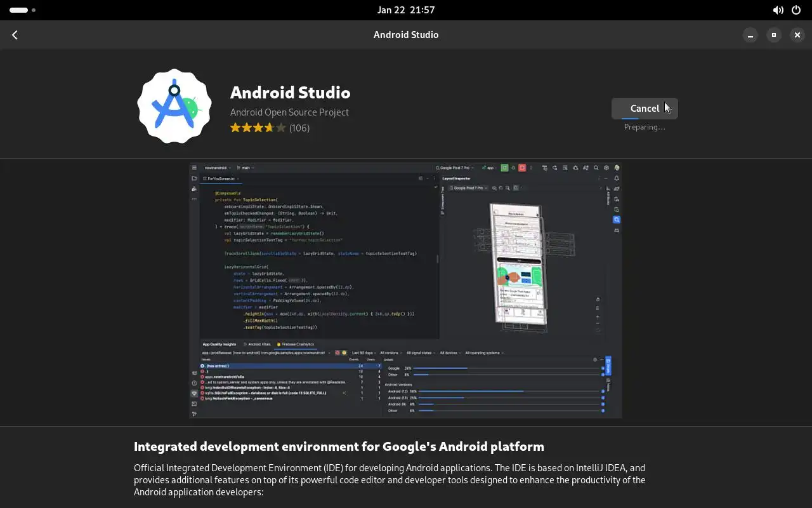Open the Activities workspace indicator

click(x=23, y=10)
